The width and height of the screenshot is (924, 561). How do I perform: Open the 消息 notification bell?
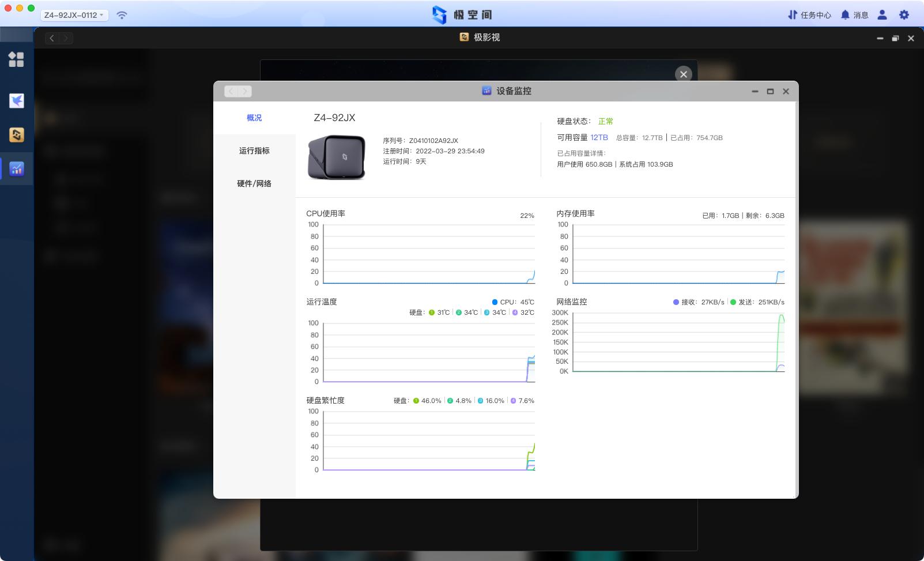pyautogui.click(x=854, y=15)
